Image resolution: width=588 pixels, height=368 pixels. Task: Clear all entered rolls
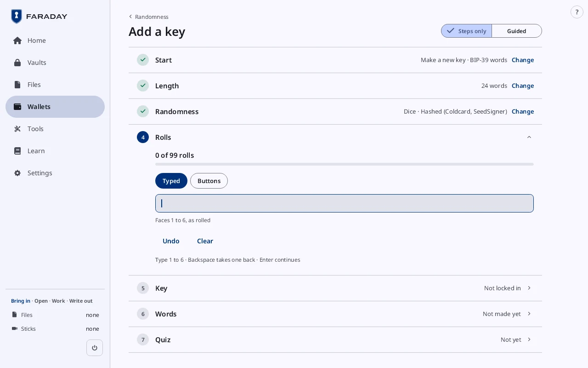(205, 241)
